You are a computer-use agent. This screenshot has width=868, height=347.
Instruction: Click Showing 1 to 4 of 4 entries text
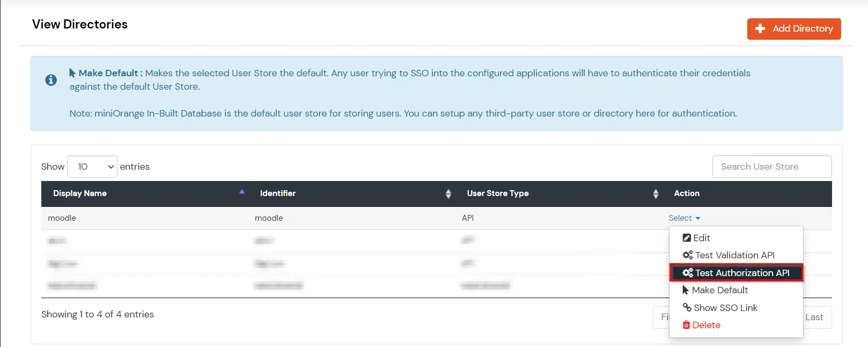point(98,314)
